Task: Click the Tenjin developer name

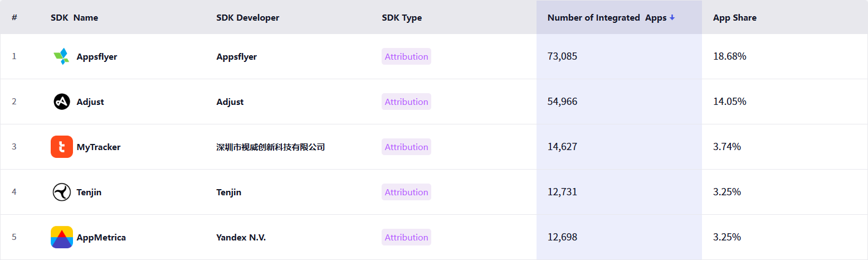Action: pyautogui.click(x=229, y=192)
